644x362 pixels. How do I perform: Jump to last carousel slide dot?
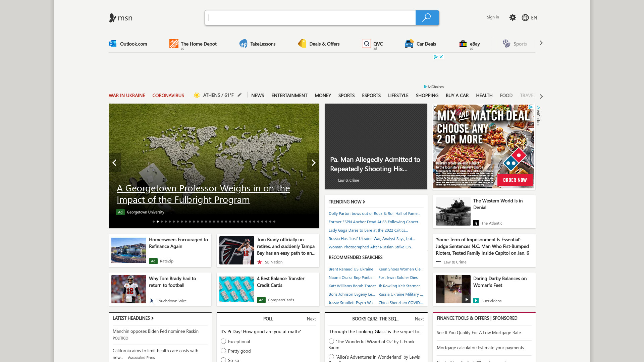tap(274, 222)
